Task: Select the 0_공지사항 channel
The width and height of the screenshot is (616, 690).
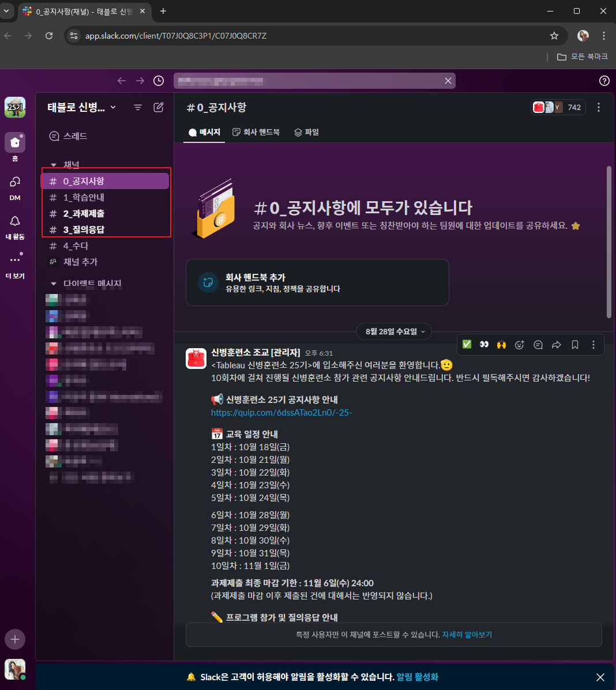Action: (106, 182)
